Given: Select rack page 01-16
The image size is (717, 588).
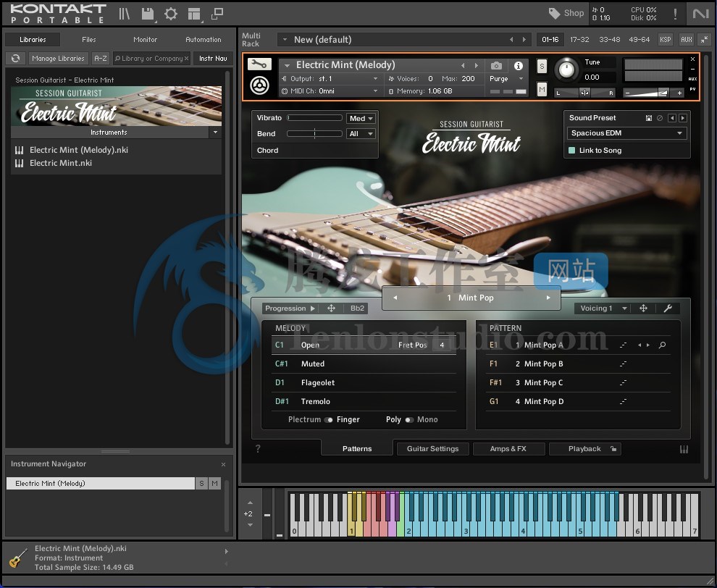Looking at the screenshot, I should [550, 40].
